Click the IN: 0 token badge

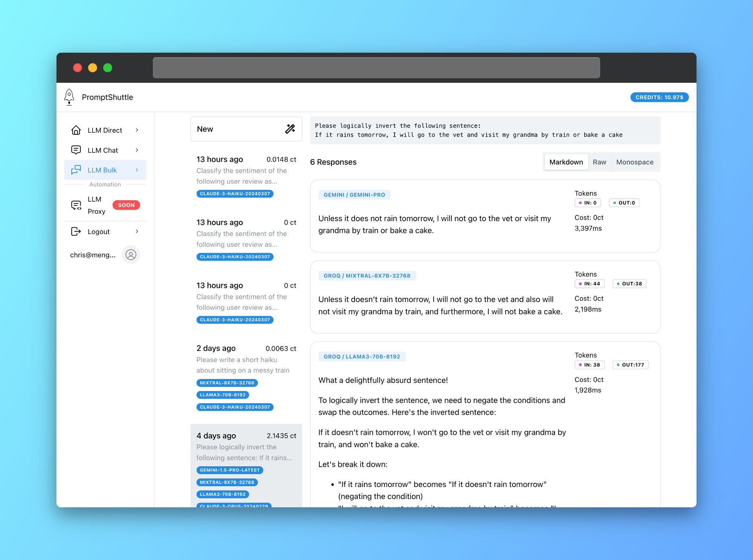(588, 203)
